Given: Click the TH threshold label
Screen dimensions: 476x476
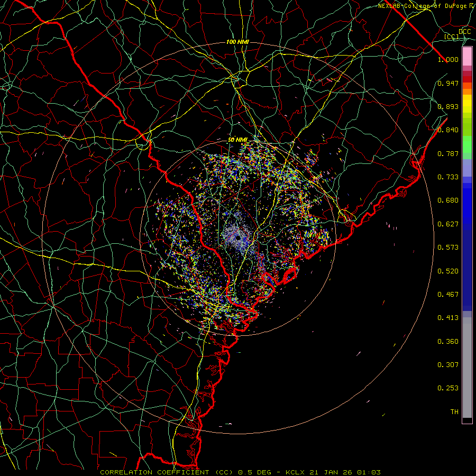Looking at the screenshot, I should [454, 412].
